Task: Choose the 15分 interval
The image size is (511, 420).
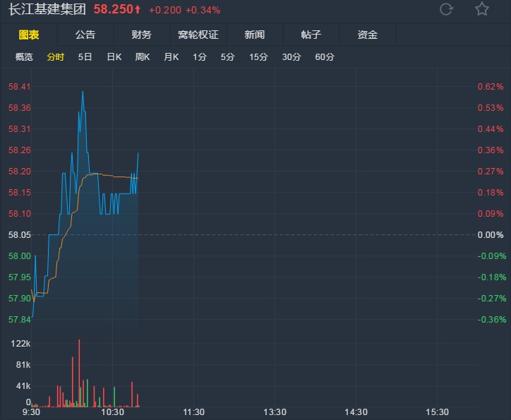Action: tap(258, 57)
